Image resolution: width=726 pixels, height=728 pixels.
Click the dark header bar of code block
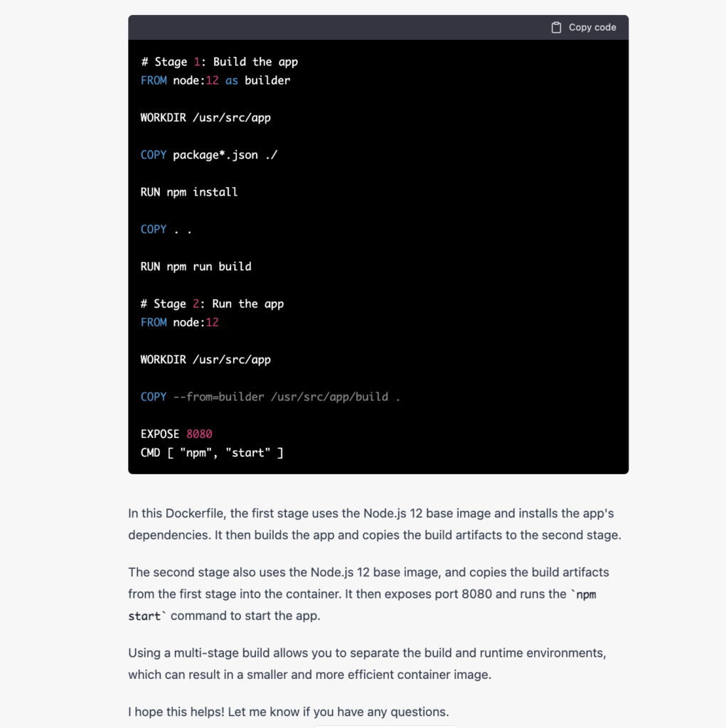[x=378, y=28]
